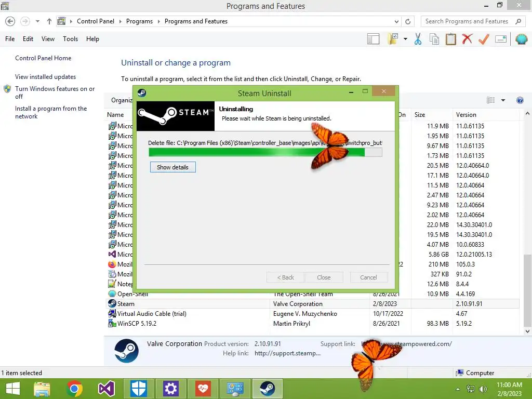Viewport: 532px width, 399px height.
Task: Click the volume speaker tray icon
Action: (483, 389)
